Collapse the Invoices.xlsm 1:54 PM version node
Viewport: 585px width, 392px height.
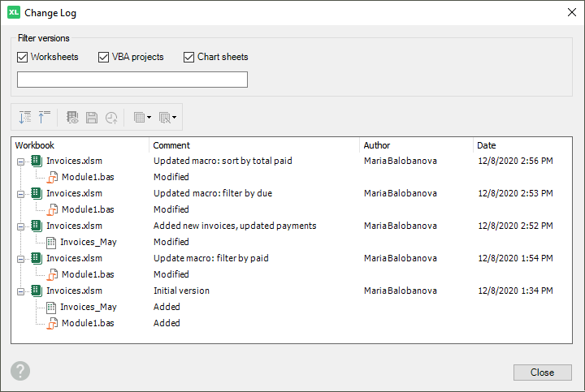tap(21, 259)
